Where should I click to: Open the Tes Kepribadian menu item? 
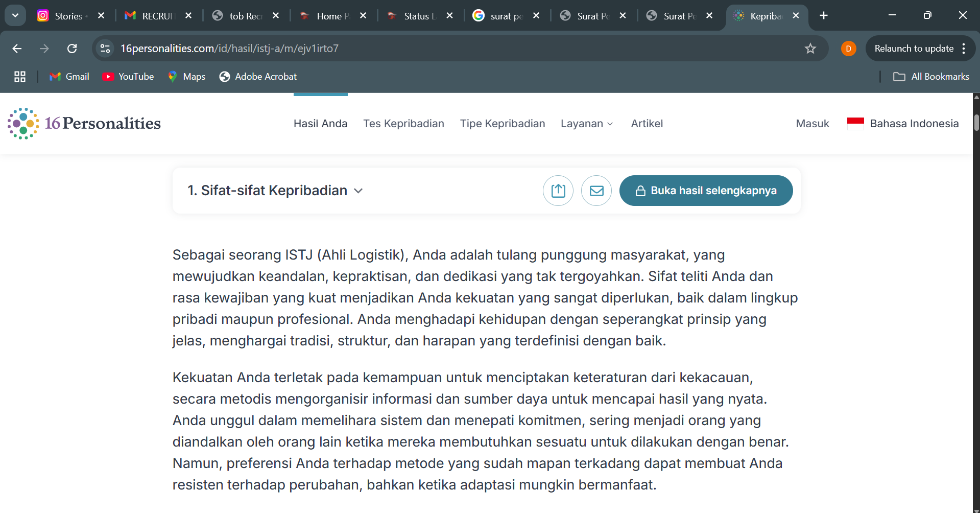pos(403,124)
